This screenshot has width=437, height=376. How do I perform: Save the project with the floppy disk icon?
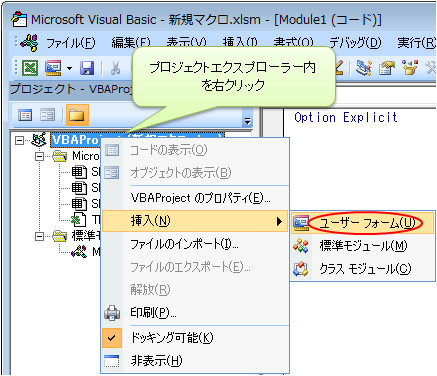coord(87,68)
